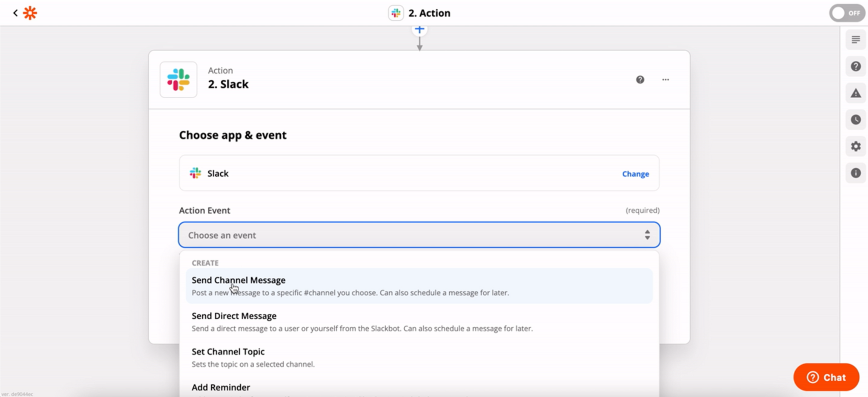Image resolution: width=868 pixels, height=397 pixels.
Task: Click the small Slack icon in app field
Action: pos(195,173)
